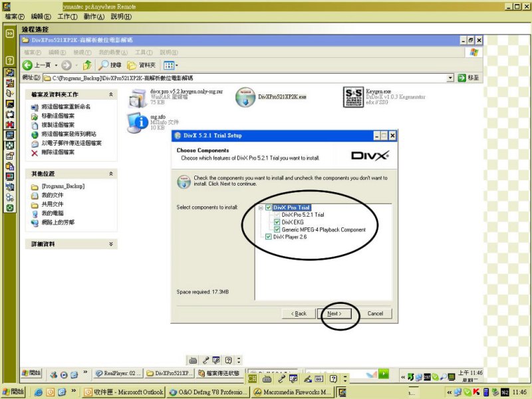Switch to DivXPro521XP... taskbar button
The image size is (532, 399).
(x=170, y=373)
